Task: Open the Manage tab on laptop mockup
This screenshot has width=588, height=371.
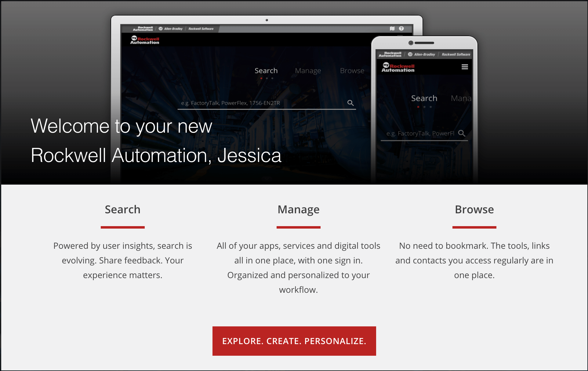Action: click(308, 71)
